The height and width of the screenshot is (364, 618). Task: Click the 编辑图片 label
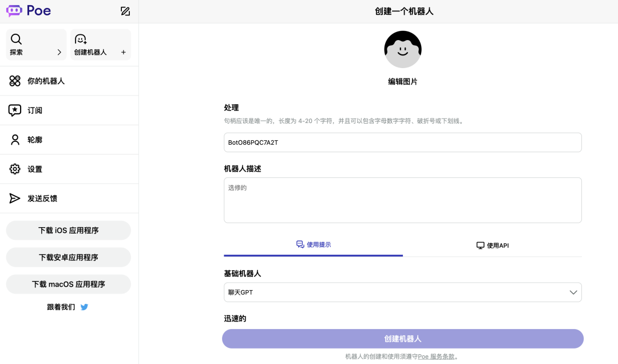[403, 82]
